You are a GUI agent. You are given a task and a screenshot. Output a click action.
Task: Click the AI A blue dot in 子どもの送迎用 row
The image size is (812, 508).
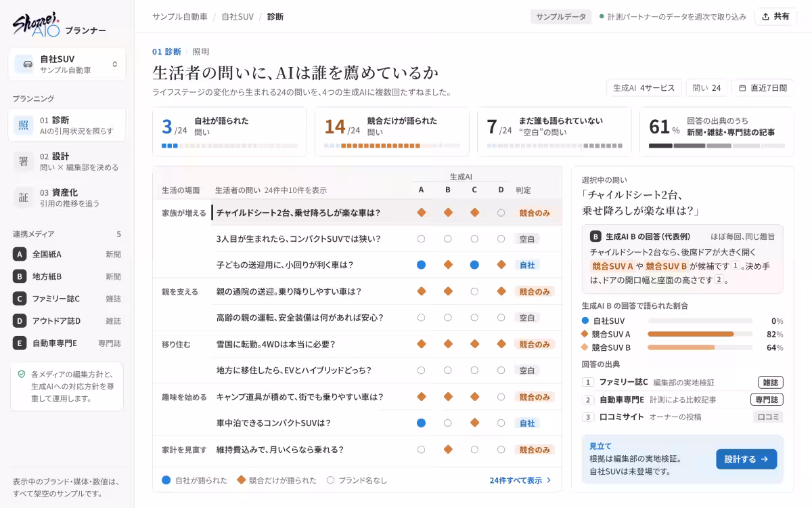point(421,265)
